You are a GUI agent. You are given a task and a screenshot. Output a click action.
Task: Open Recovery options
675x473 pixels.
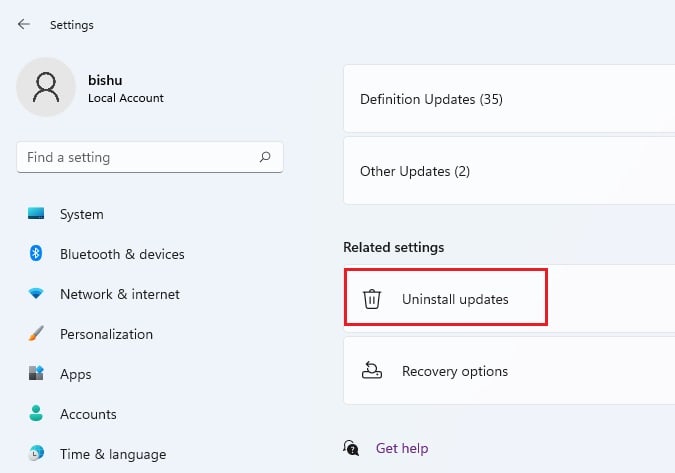[x=509, y=371]
